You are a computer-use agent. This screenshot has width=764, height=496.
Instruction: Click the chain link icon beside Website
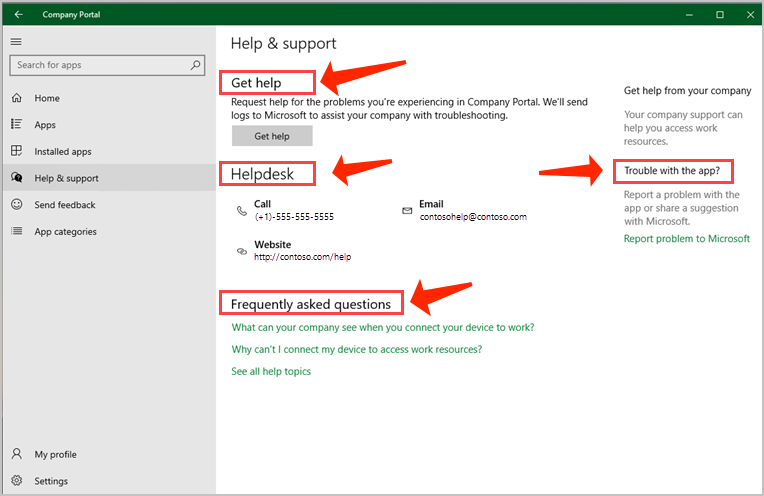coord(242,251)
